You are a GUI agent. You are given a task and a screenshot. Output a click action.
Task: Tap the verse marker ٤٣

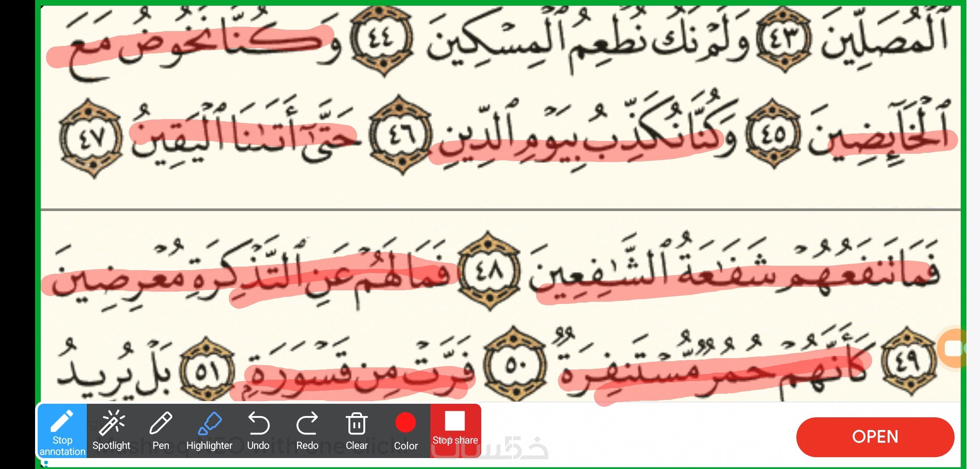[x=784, y=39]
